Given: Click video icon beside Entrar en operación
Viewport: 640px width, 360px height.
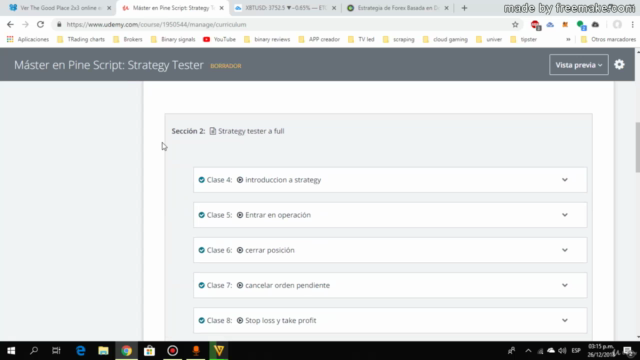Looking at the screenshot, I should tap(240, 215).
